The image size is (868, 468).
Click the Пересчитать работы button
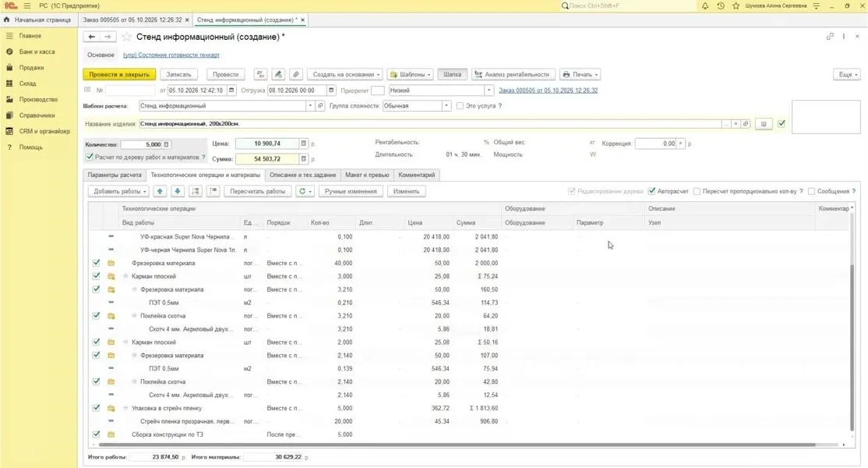pyautogui.click(x=257, y=191)
